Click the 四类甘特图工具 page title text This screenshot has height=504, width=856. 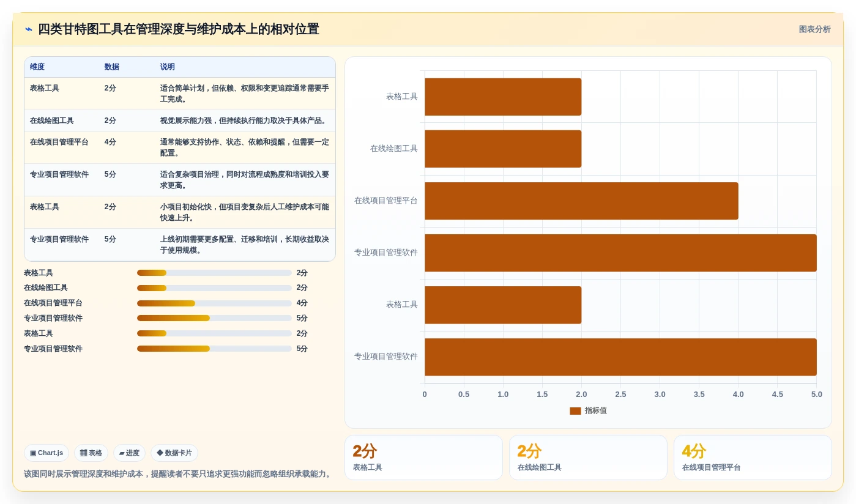(x=179, y=29)
